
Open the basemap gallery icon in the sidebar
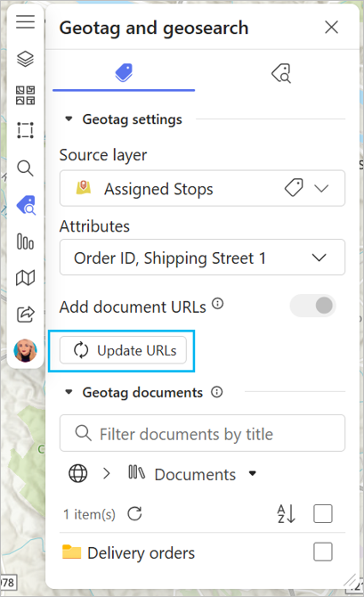pyautogui.click(x=25, y=95)
